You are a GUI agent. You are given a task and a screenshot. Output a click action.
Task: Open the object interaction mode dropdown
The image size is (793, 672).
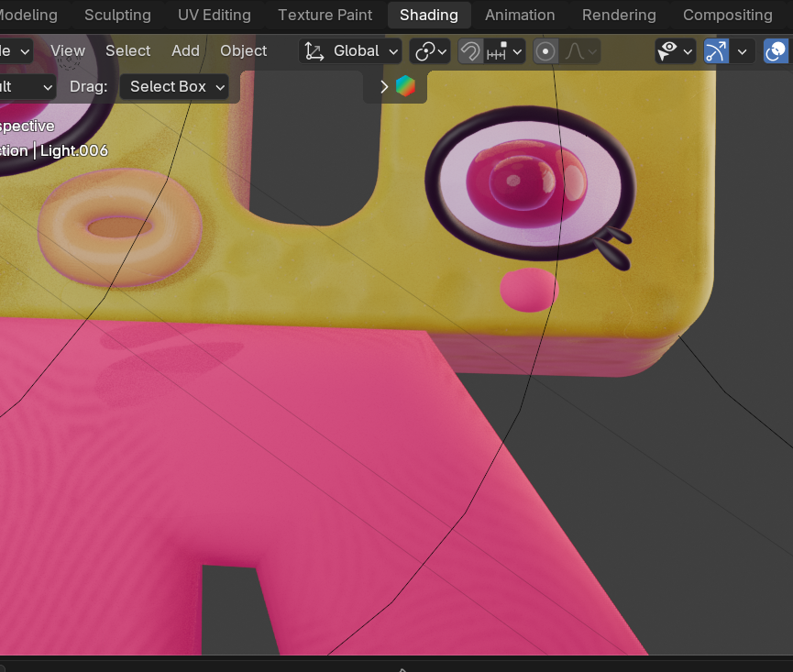(16, 51)
